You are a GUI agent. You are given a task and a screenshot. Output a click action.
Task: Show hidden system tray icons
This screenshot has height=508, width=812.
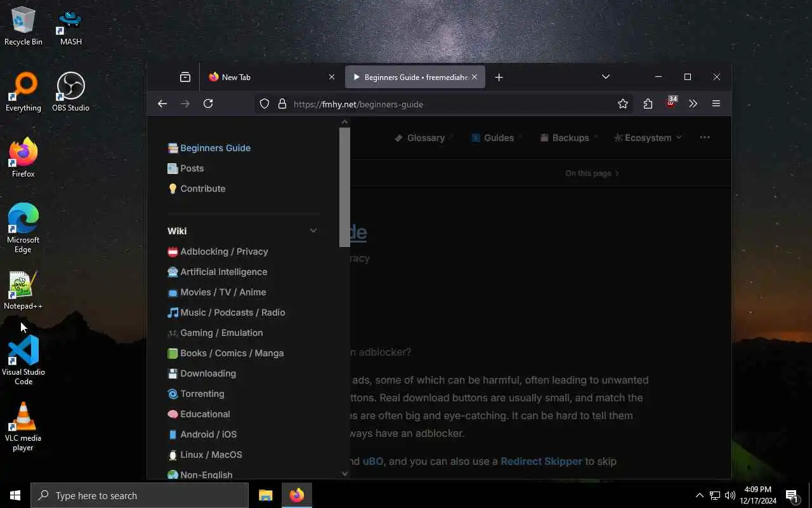699,495
